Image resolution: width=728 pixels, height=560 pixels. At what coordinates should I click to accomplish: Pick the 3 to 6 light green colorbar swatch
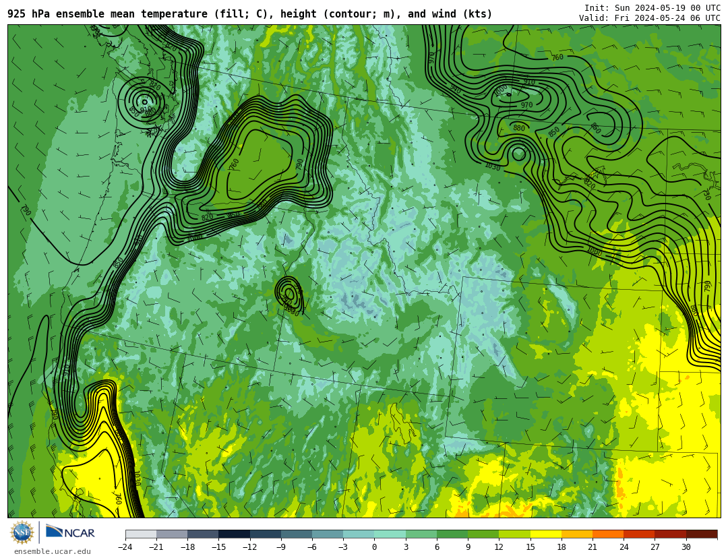coord(421,534)
